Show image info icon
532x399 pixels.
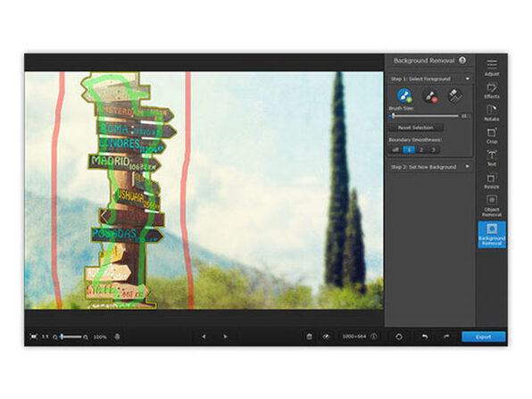coord(373,337)
